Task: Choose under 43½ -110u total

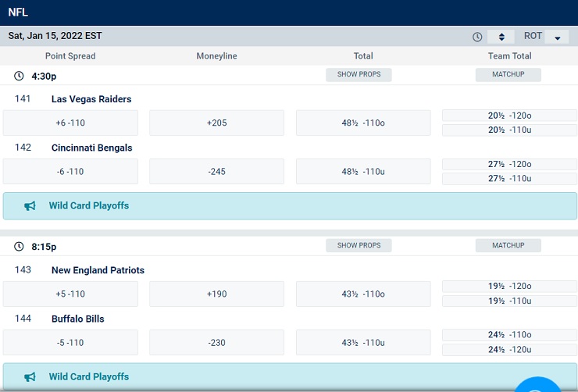Action: pyautogui.click(x=363, y=342)
